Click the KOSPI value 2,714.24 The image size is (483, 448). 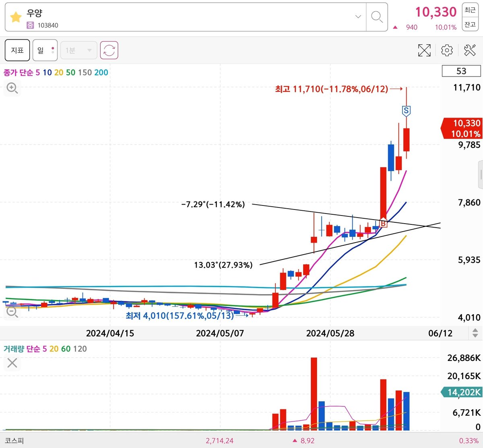[x=219, y=441]
